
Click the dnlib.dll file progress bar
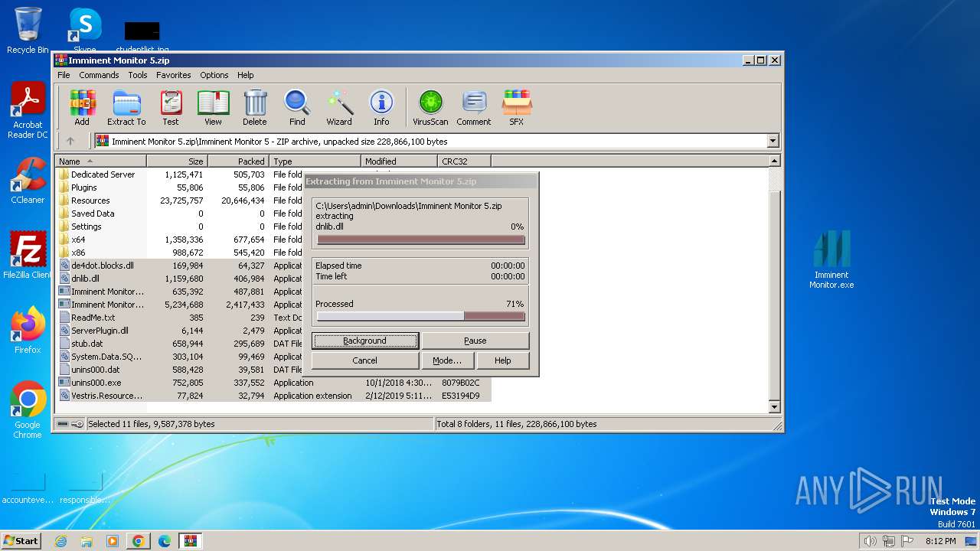coord(420,240)
